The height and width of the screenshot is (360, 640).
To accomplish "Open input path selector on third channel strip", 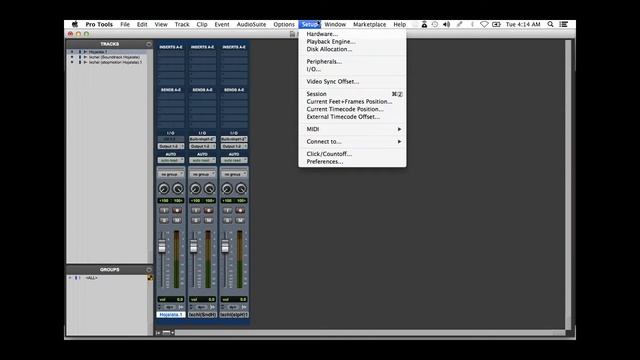I will (x=234, y=139).
